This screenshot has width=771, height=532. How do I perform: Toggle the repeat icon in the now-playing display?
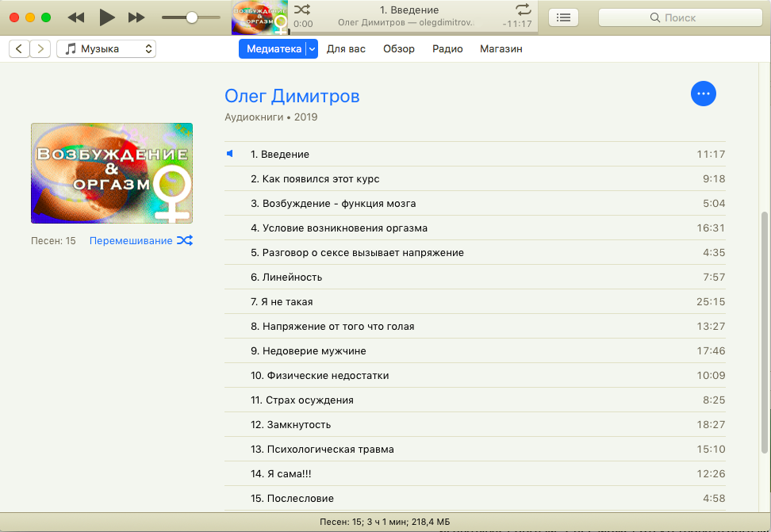(523, 10)
